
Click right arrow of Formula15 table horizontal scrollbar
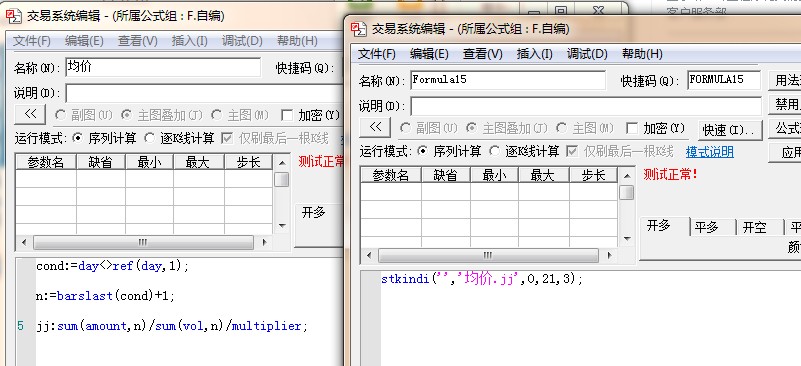point(609,255)
